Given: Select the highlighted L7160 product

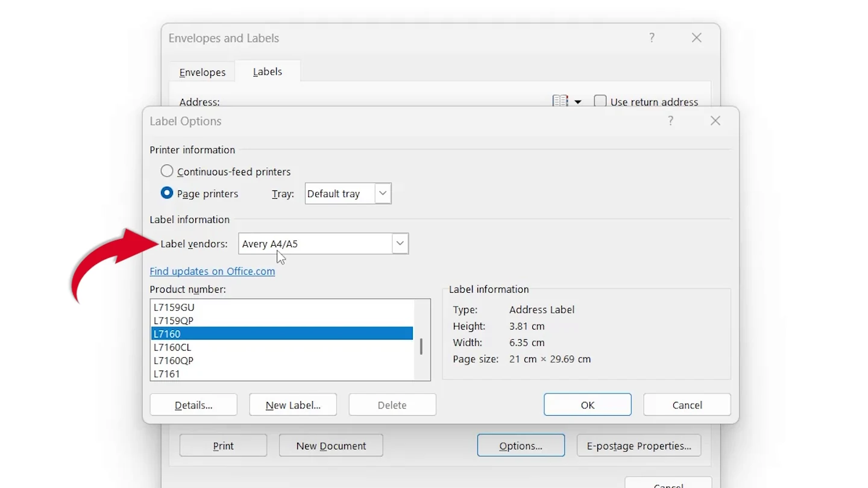Looking at the screenshot, I should (x=282, y=334).
